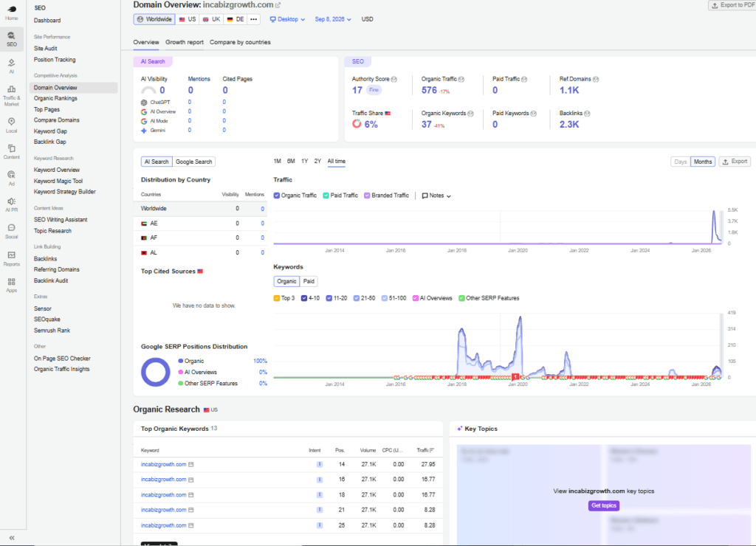756x546 pixels.
Task: Toggle the 11-20 keywords checkbox
Action: (329, 298)
